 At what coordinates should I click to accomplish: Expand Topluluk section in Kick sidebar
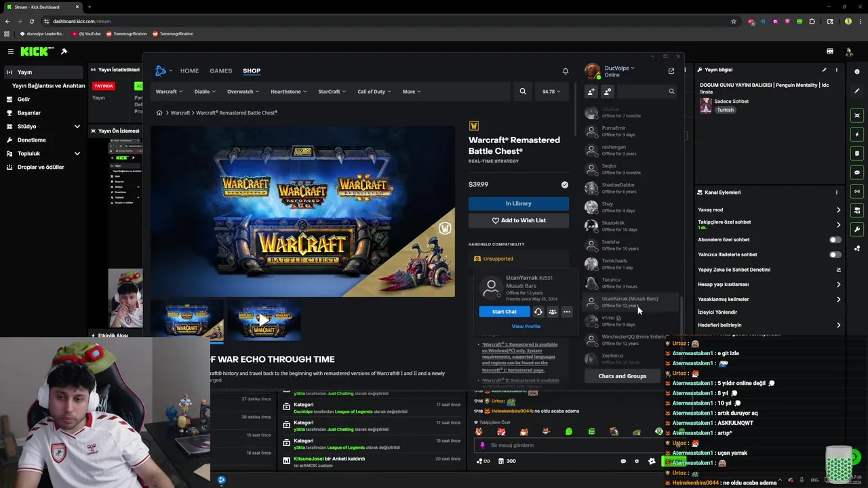click(x=77, y=154)
